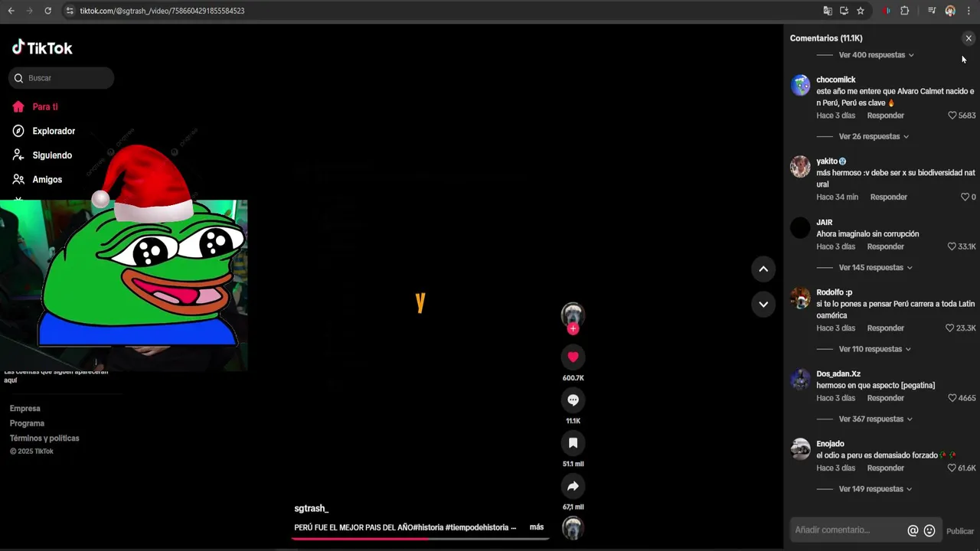This screenshot has width=980, height=551.
Task: Reply to Enojado's comment
Action: [x=885, y=468]
